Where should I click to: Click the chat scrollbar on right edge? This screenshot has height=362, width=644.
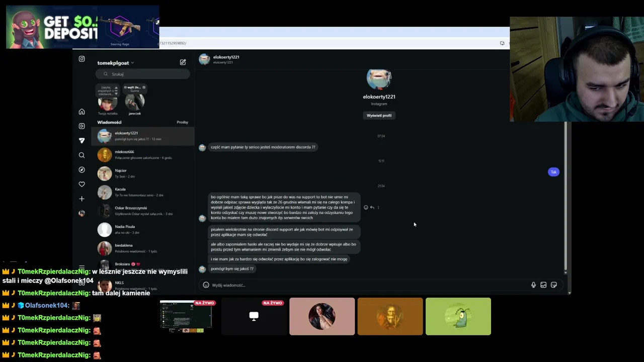566,196
